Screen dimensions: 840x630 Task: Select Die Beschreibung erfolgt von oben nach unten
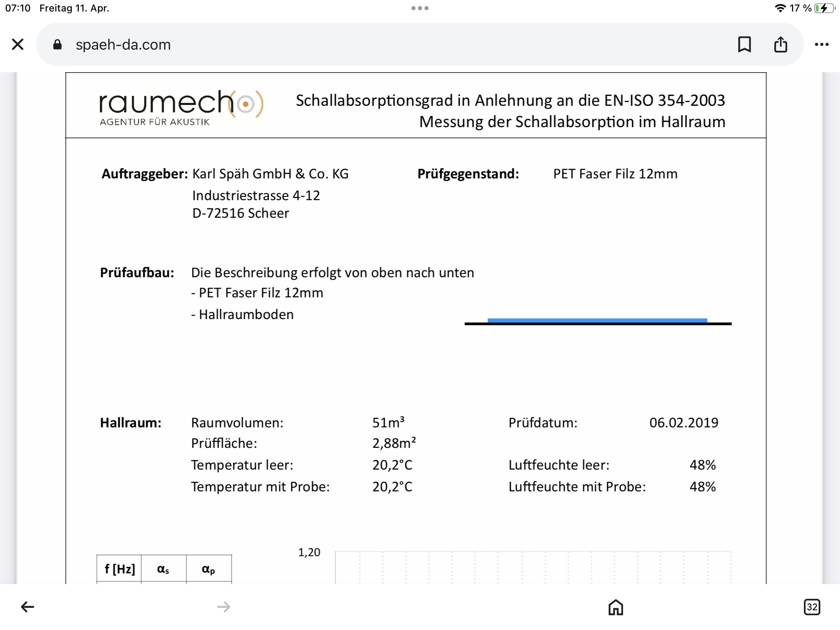click(x=333, y=273)
